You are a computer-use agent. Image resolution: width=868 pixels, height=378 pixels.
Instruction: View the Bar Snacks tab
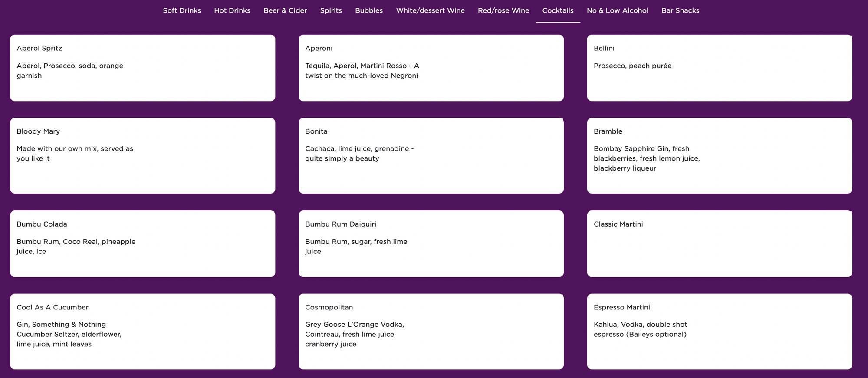click(x=681, y=10)
